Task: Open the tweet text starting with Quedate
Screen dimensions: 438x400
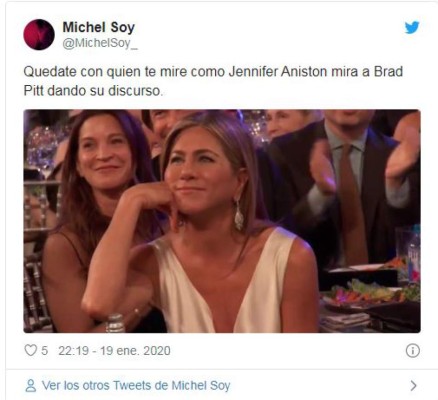Action: pyautogui.click(x=213, y=81)
